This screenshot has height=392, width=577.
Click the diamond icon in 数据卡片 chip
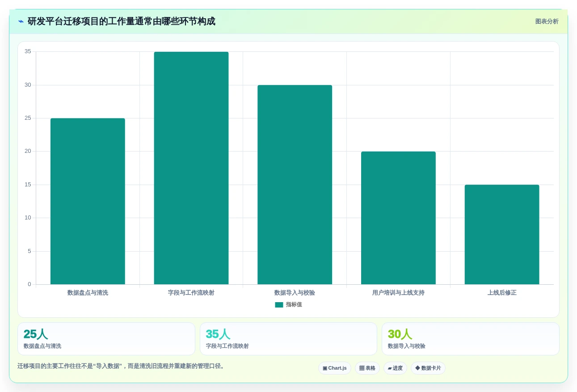417,368
